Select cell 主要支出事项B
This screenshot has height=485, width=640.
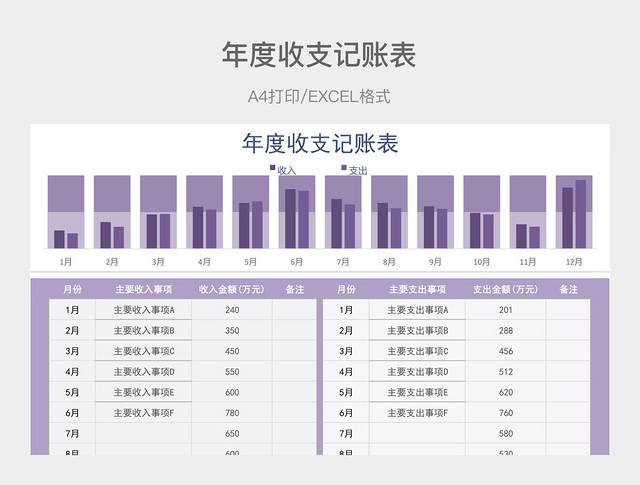418,330
